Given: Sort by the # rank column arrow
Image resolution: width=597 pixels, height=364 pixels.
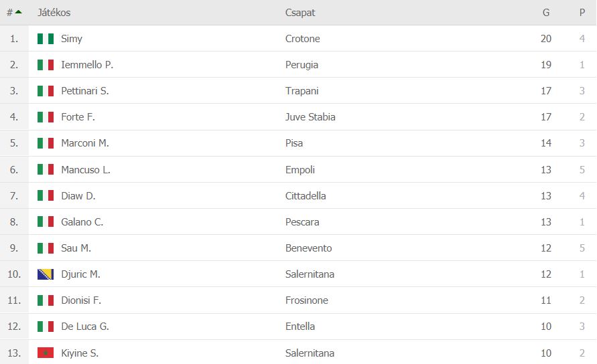Looking at the screenshot, I should [18, 12].
